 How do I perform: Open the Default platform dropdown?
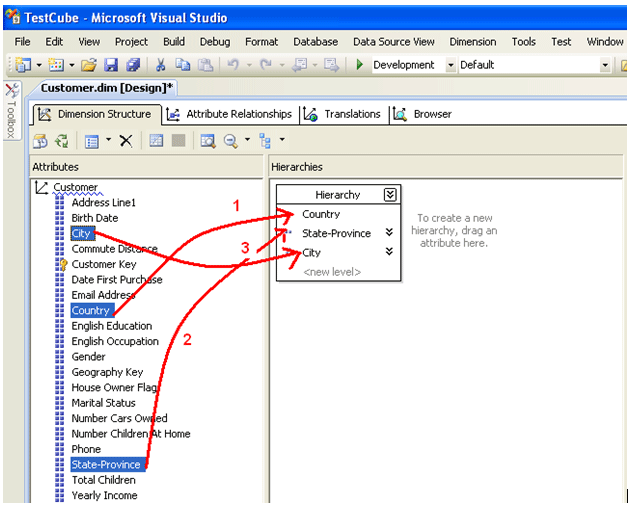pyautogui.click(x=605, y=65)
